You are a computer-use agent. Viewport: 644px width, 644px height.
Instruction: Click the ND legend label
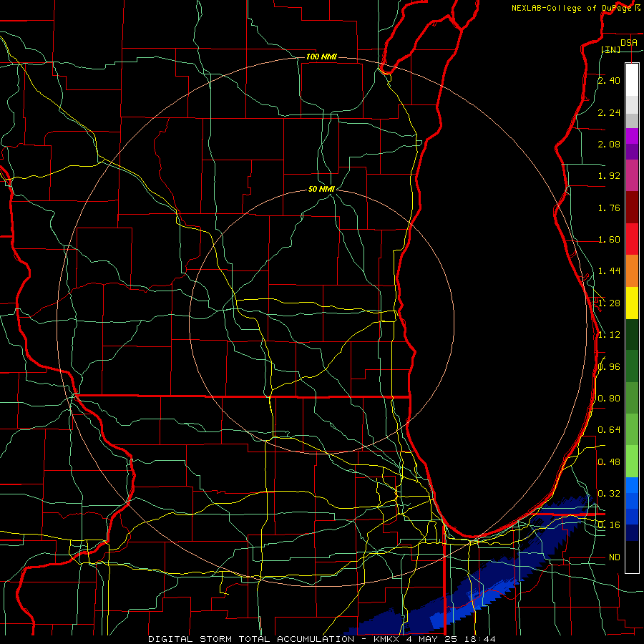point(615,557)
